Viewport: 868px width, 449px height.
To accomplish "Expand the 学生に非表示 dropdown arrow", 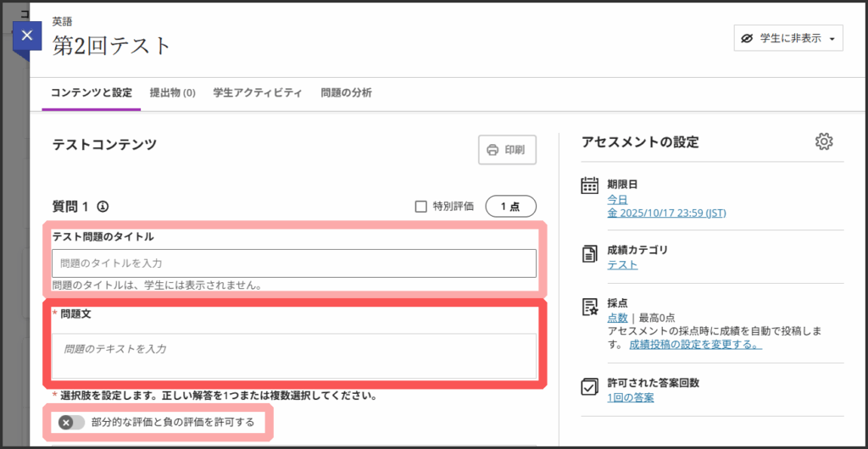I will 832,39.
